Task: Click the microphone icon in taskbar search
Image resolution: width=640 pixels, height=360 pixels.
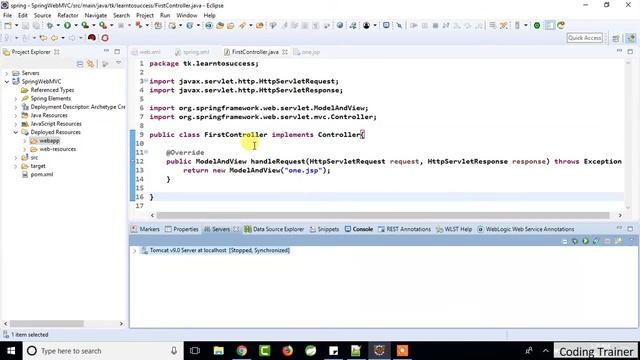Action: pos(174,351)
